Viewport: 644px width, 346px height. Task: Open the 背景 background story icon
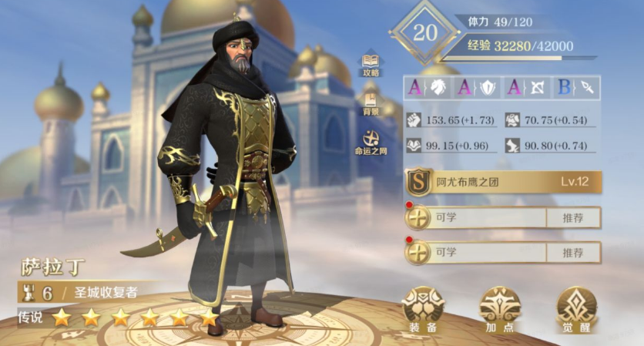[x=371, y=104]
